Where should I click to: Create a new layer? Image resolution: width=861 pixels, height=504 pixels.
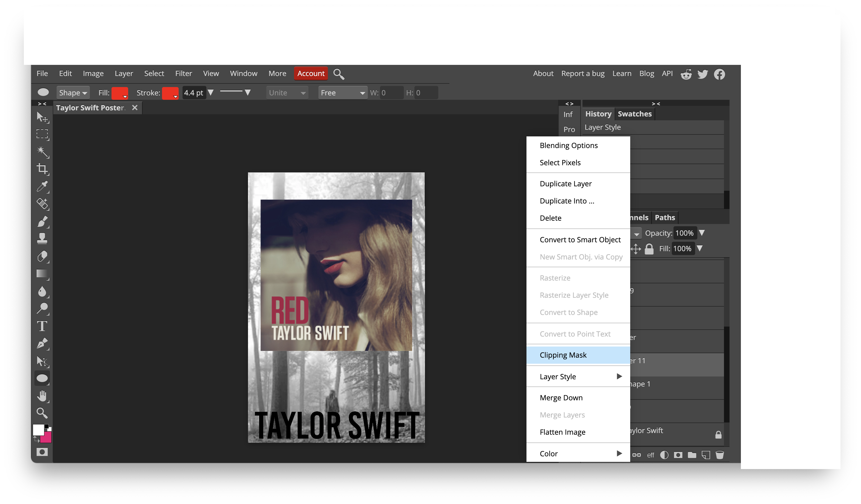706,455
